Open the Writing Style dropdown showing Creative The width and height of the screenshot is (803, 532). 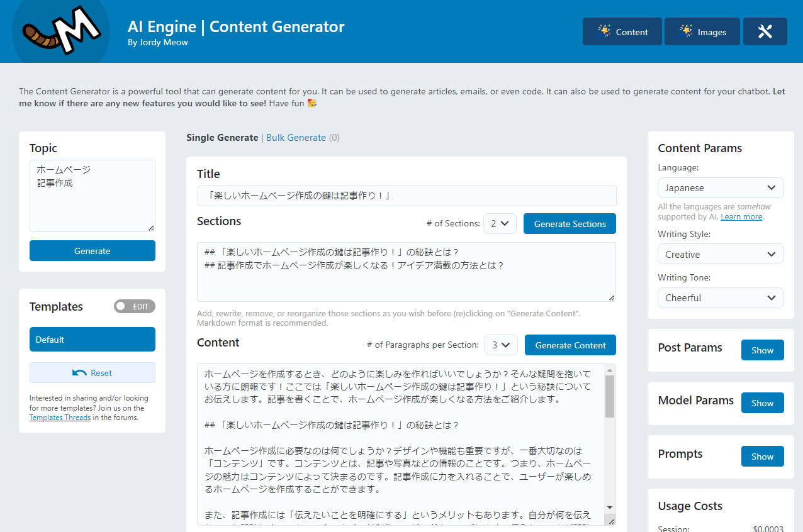coord(721,254)
